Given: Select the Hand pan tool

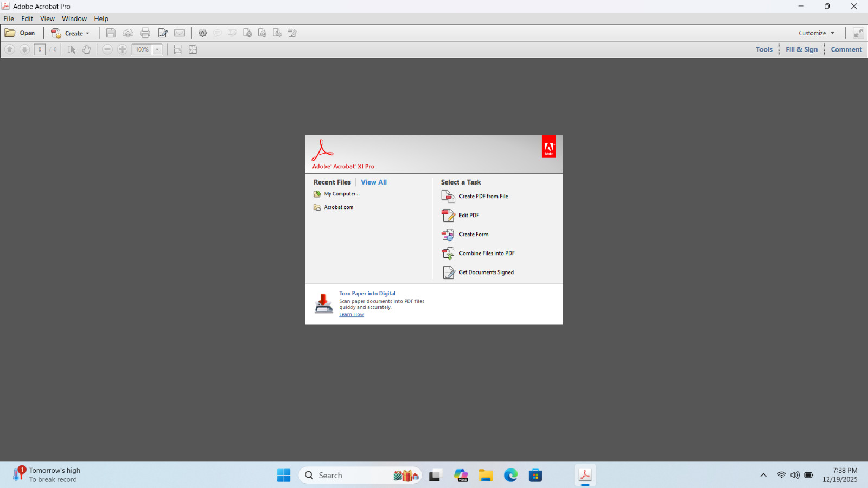Looking at the screenshot, I should pos(86,49).
